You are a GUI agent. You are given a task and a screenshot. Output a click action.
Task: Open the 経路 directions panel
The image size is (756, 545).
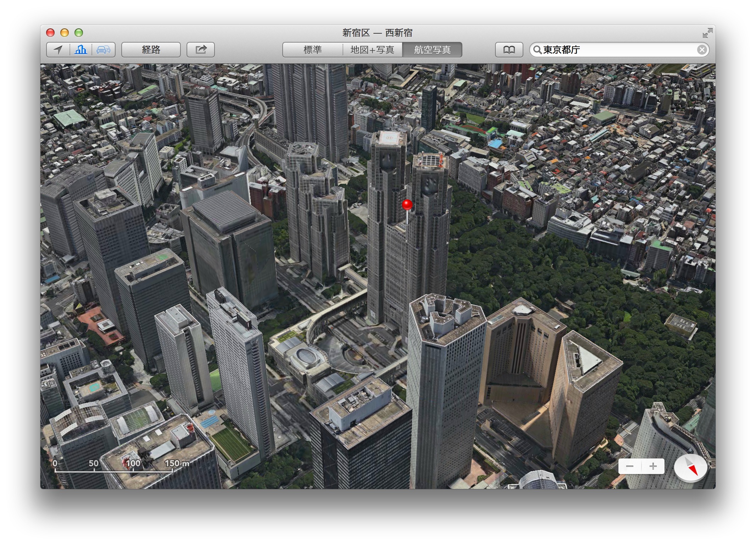pos(151,50)
